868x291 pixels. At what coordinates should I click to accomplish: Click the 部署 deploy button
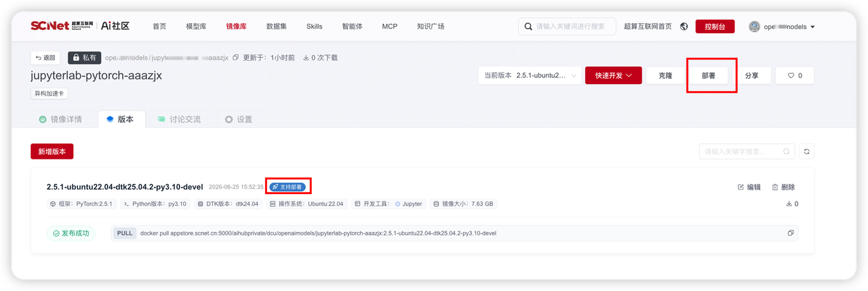(x=709, y=75)
